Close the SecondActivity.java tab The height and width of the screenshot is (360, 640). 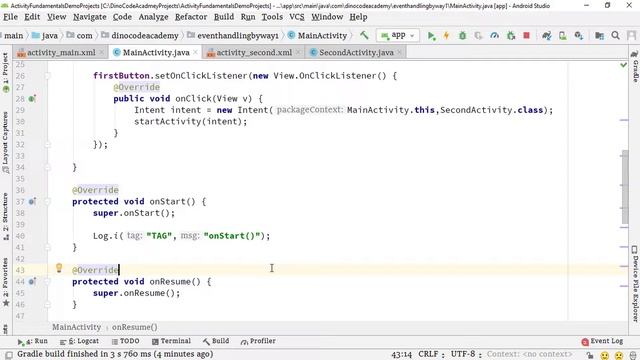(x=399, y=52)
